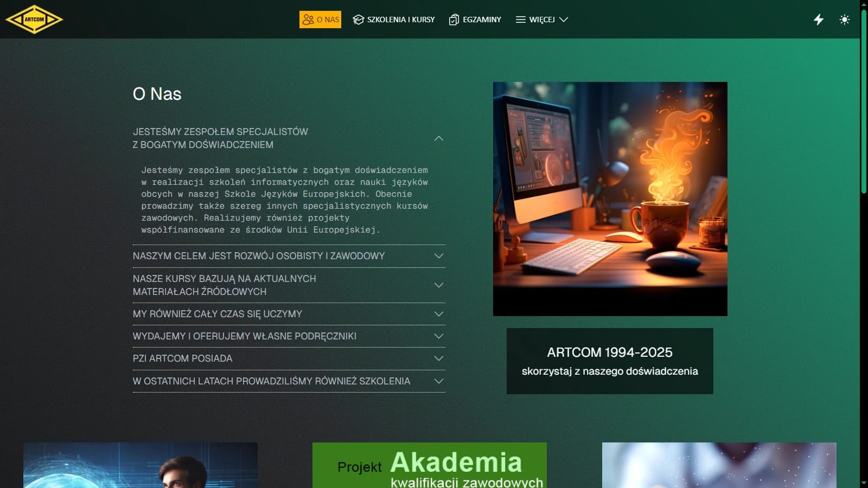Click the people icon on O Nas button
The width and height of the screenshot is (868, 488).
(309, 19)
